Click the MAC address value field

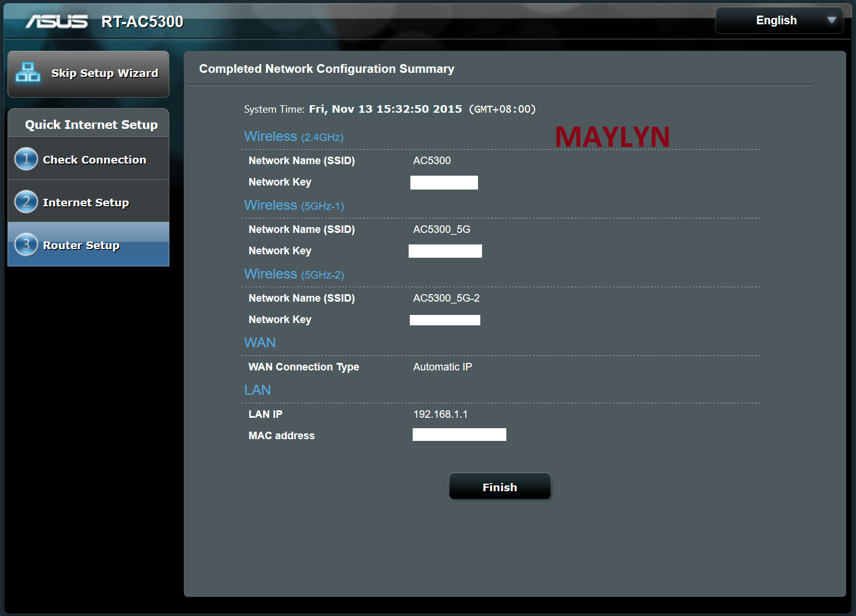tap(459, 435)
